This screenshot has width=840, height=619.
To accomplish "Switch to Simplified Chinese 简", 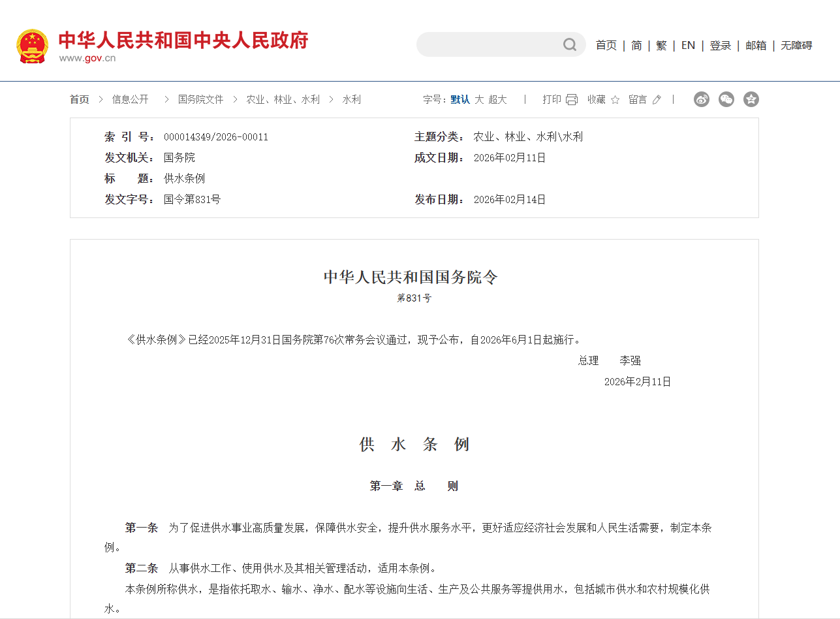I will click(x=636, y=45).
